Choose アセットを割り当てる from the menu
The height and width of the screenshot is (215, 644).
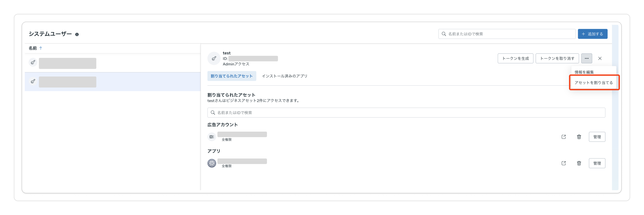(x=594, y=82)
